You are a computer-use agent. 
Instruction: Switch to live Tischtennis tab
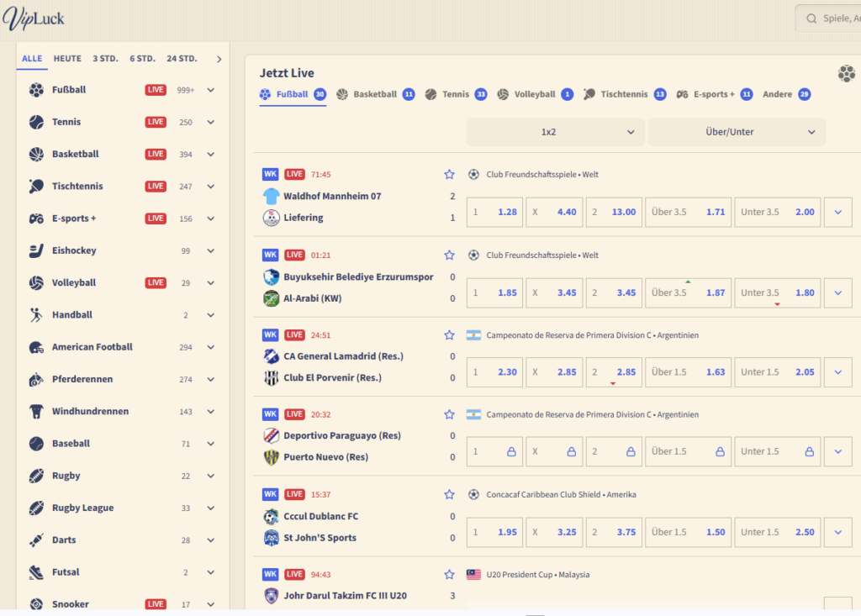click(625, 94)
